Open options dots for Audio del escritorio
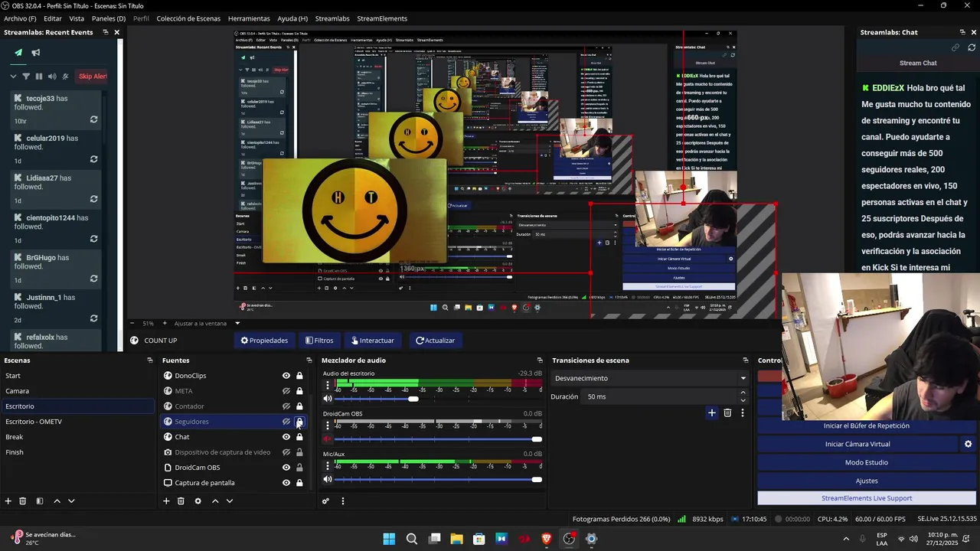Image resolution: width=980 pixels, height=551 pixels. [328, 385]
